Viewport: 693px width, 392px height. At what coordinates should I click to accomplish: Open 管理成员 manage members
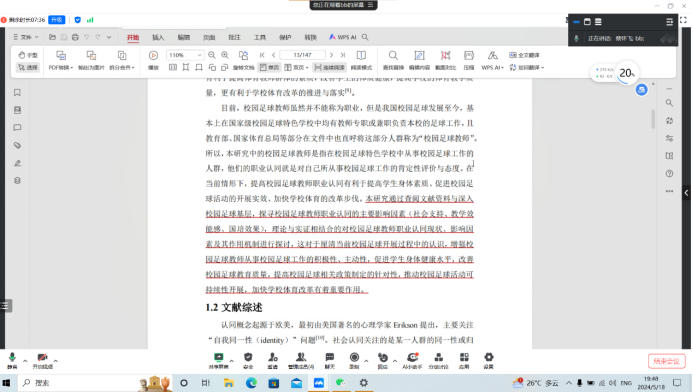tap(301, 361)
